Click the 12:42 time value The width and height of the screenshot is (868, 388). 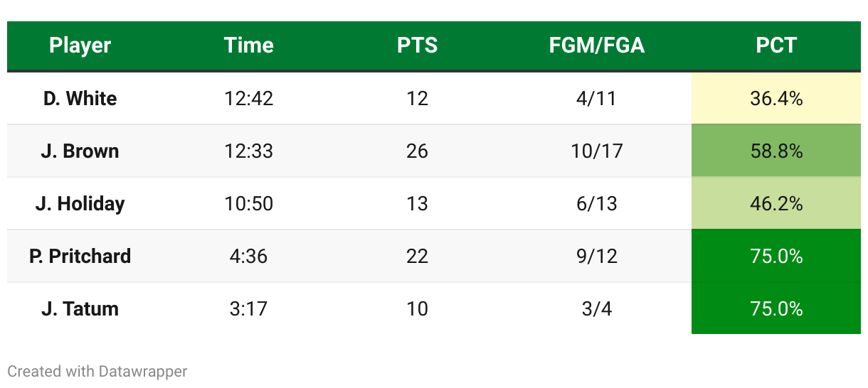pyautogui.click(x=248, y=98)
